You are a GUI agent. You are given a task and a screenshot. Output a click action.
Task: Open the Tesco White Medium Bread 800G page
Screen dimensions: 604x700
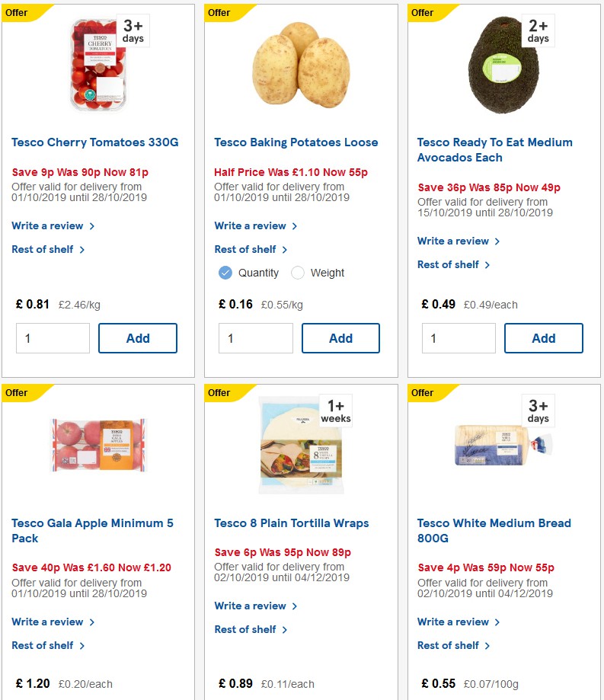[x=493, y=530]
